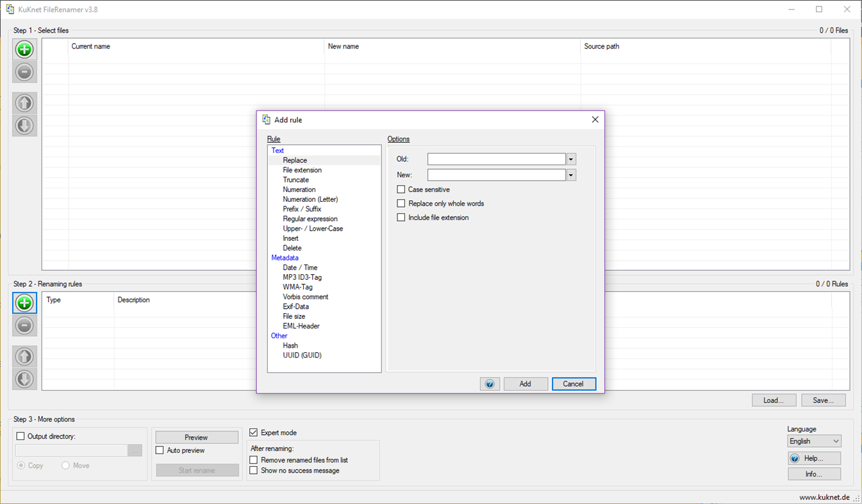
Task: Click the move-rule-up arrow icon
Action: 24,357
